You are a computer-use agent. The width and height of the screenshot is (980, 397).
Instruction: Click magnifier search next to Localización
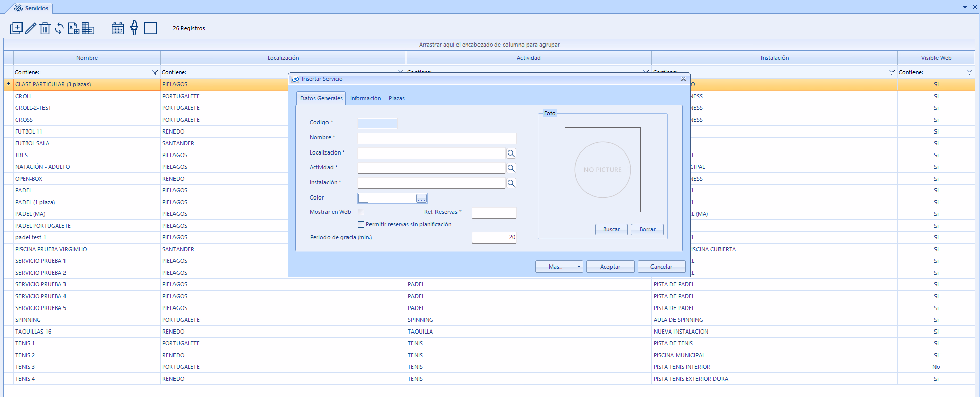tap(511, 153)
